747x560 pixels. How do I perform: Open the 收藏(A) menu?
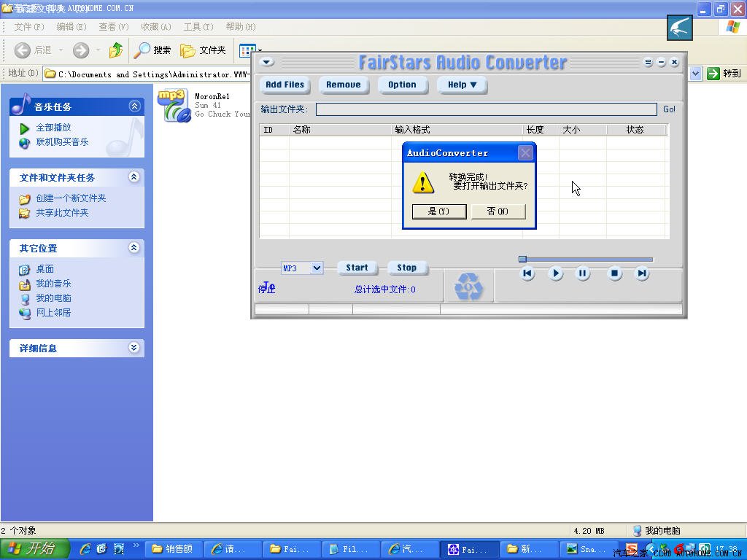point(156,27)
